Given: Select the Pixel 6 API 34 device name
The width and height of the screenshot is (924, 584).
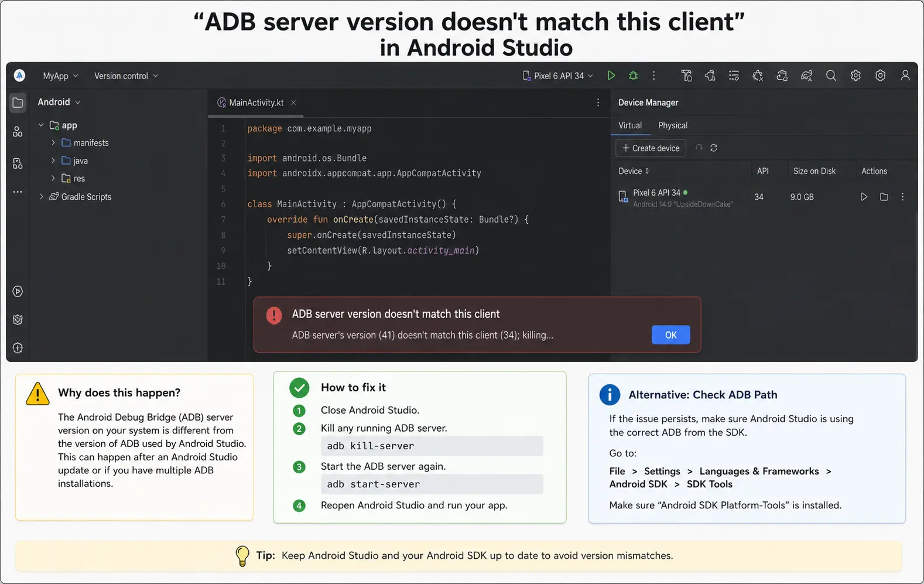Looking at the screenshot, I should coord(656,193).
